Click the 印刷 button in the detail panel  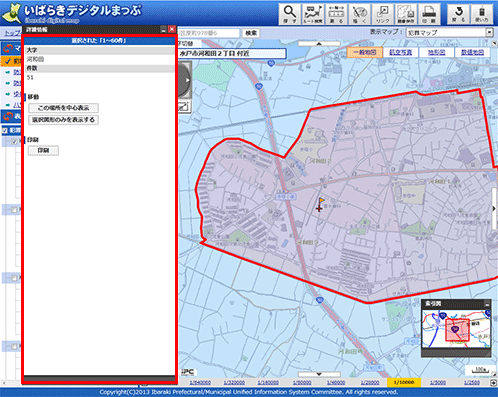point(43,150)
